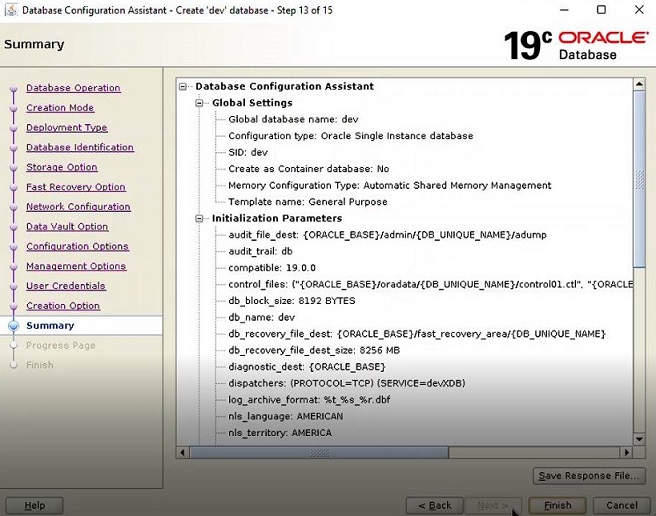Click the Java app icon in title bar
The height and width of the screenshot is (516, 656).
[11, 10]
